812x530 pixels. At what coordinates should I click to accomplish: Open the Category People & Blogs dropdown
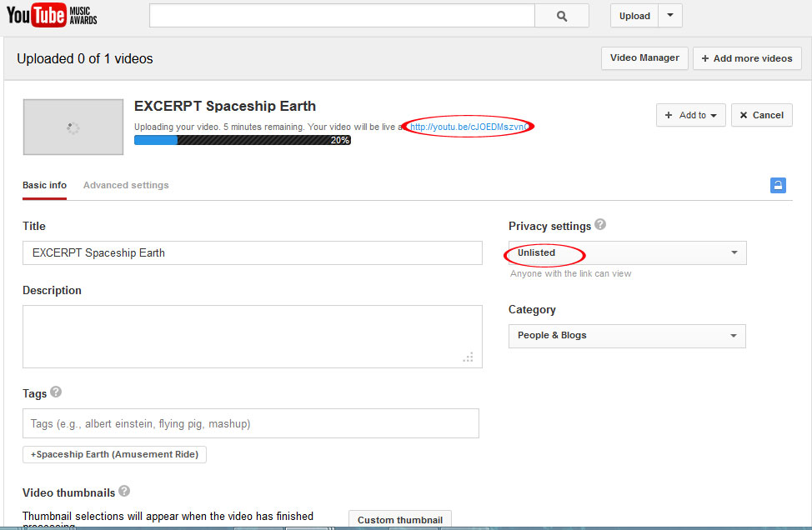point(627,336)
